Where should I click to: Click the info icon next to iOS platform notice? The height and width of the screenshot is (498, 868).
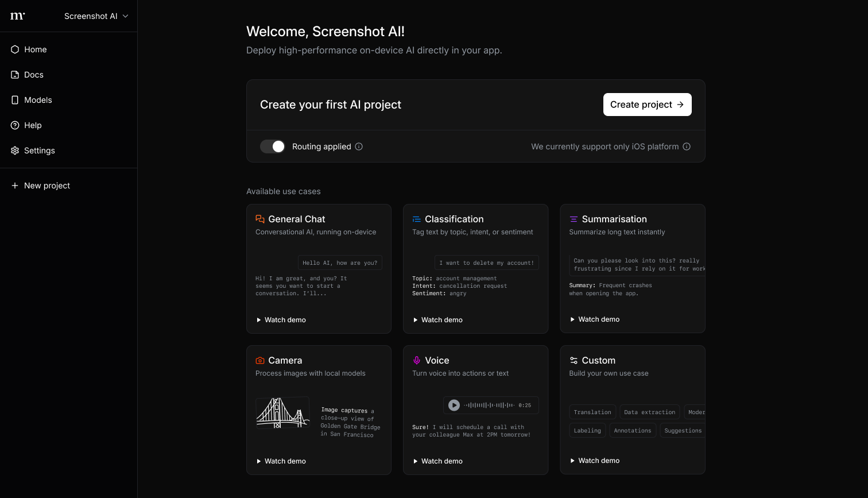point(686,146)
